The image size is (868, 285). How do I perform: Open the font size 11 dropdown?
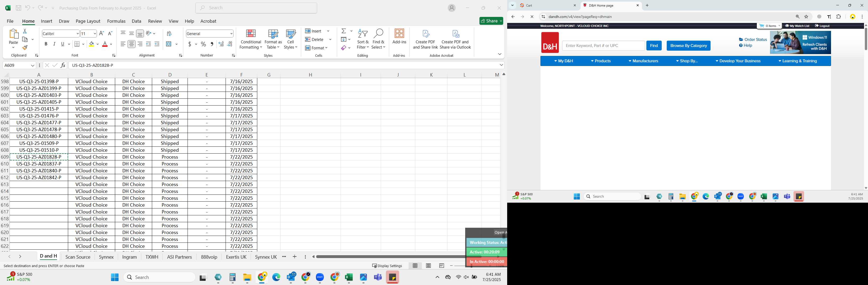[x=95, y=34]
